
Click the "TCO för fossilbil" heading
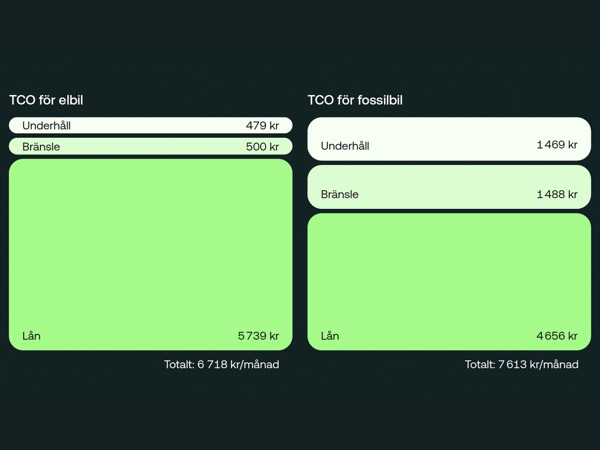coord(355,100)
